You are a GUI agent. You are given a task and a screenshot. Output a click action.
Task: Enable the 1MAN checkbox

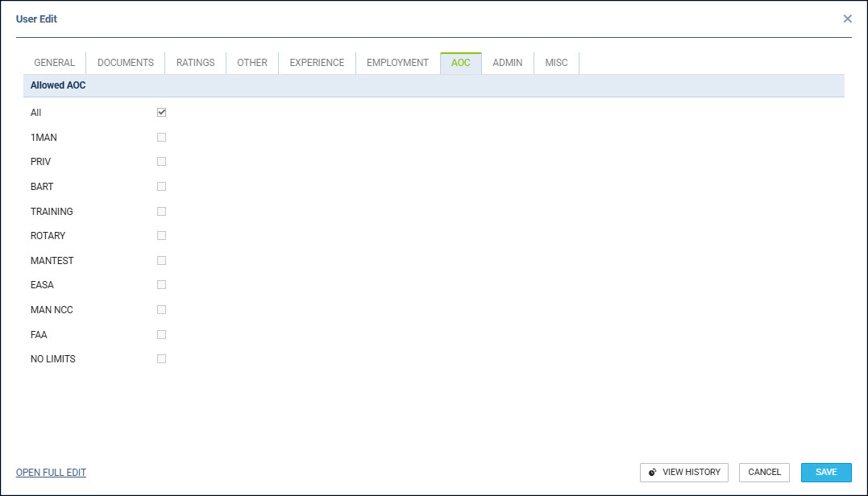(162, 137)
